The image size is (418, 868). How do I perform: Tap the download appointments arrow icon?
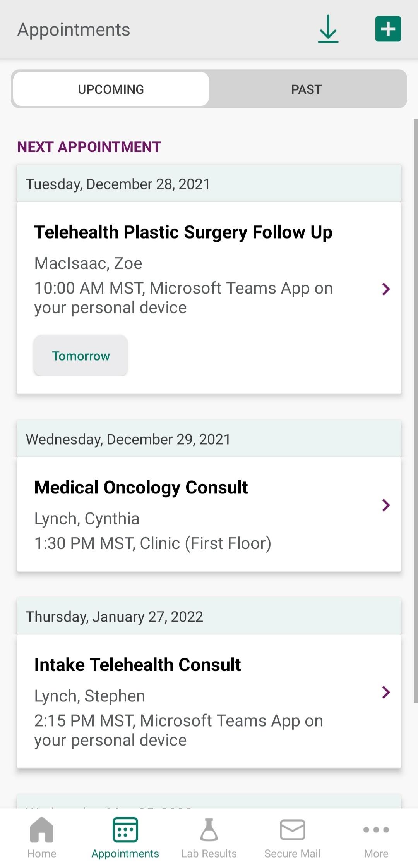pyautogui.click(x=328, y=29)
